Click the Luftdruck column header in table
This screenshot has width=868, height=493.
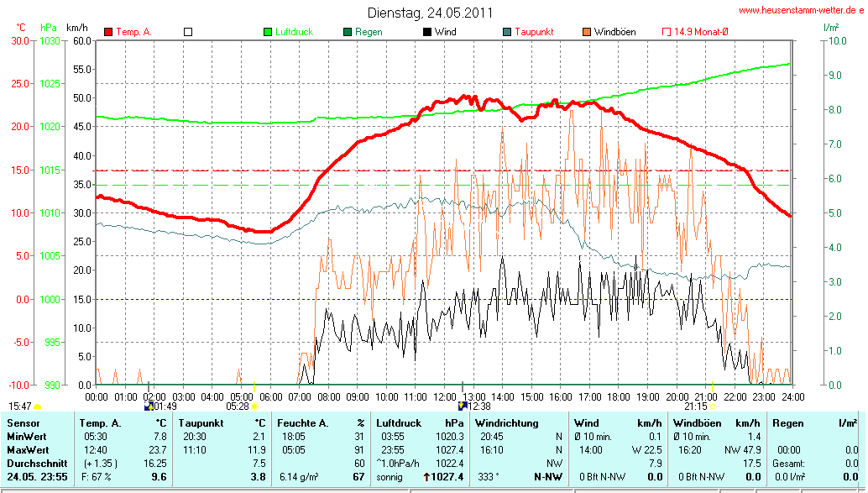(x=399, y=423)
